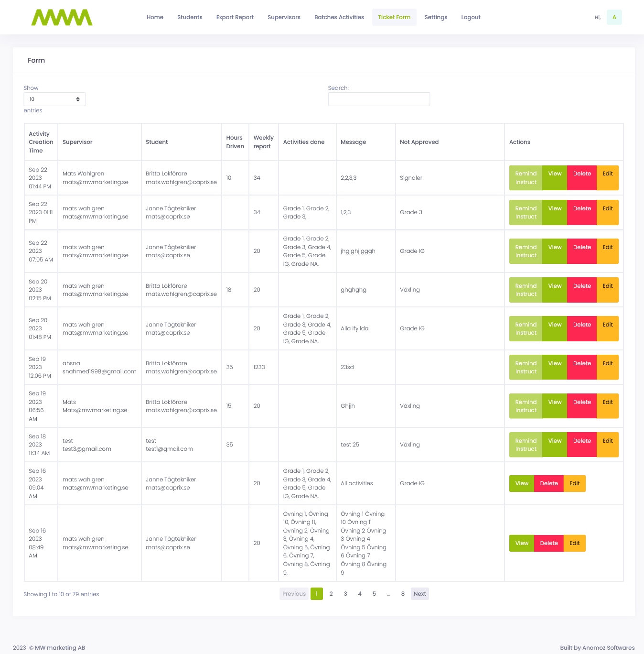The height and width of the screenshot is (654, 644).
Task: Open the user avatar labeled A
Action: (x=614, y=17)
